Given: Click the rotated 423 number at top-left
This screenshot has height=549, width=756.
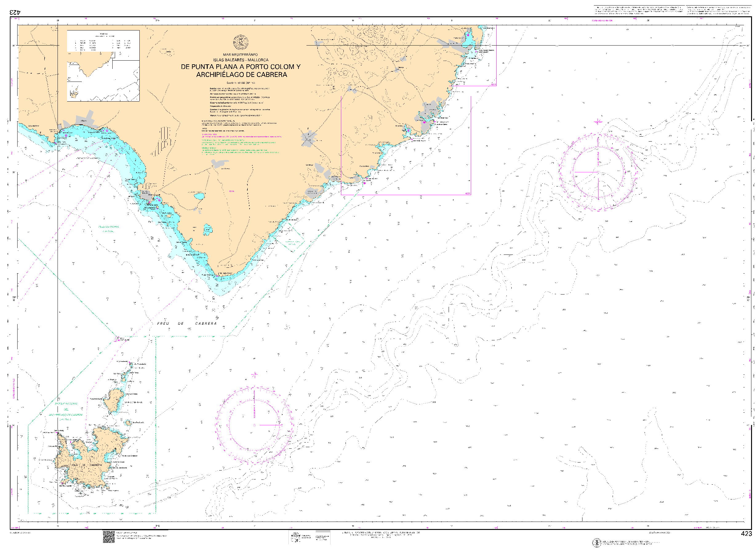Looking at the screenshot, I should (15, 12).
